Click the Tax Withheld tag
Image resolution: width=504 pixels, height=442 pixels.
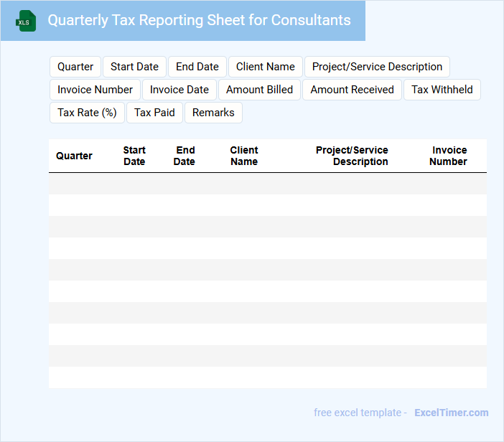pos(442,90)
